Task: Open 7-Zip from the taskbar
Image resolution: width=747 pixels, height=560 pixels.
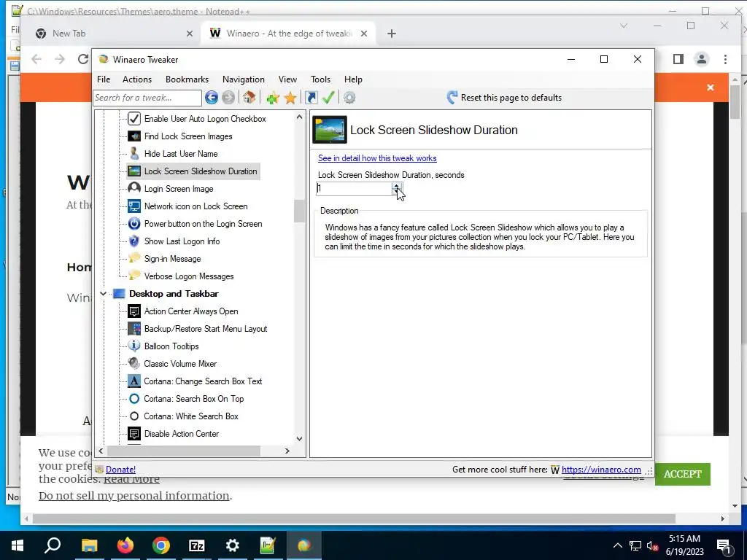Action: pos(197,545)
